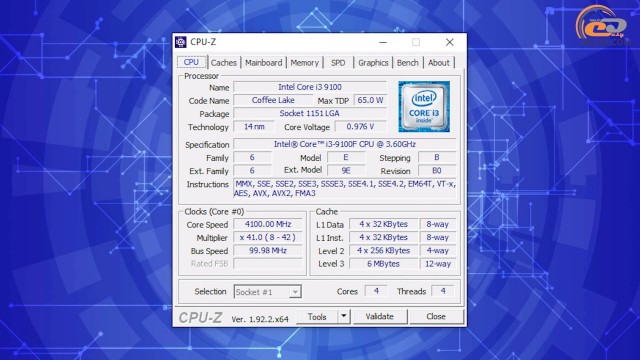Image resolution: width=640 pixels, height=360 pixels.
Task: Click the Intel Core i3 inside logo
Action: [424, 107]
